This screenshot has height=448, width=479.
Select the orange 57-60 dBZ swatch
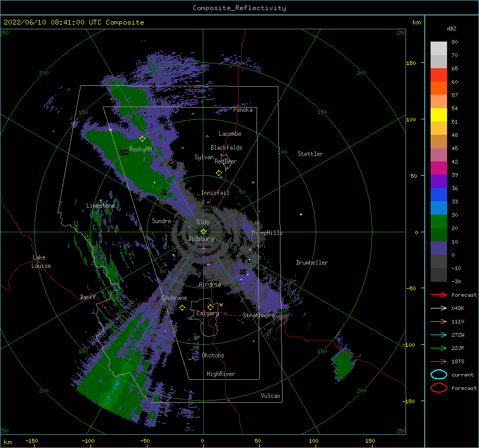tap(439, 88)
